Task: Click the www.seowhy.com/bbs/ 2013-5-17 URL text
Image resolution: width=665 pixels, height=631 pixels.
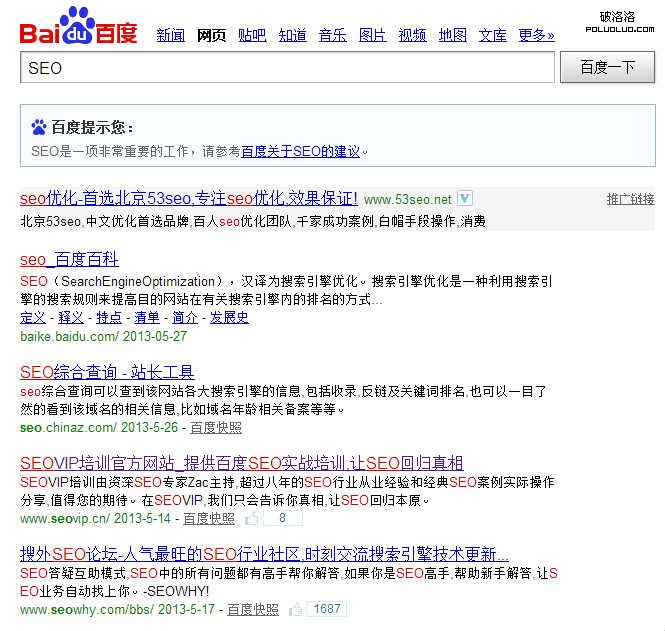Action: coord(117,609)
